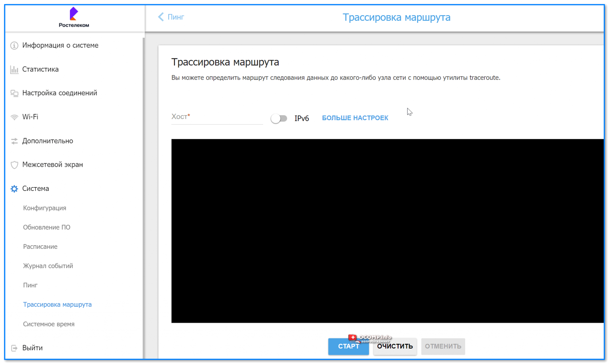
Task: Click the ОЧИСТИТЬ button
Action: tap(395, 346)
